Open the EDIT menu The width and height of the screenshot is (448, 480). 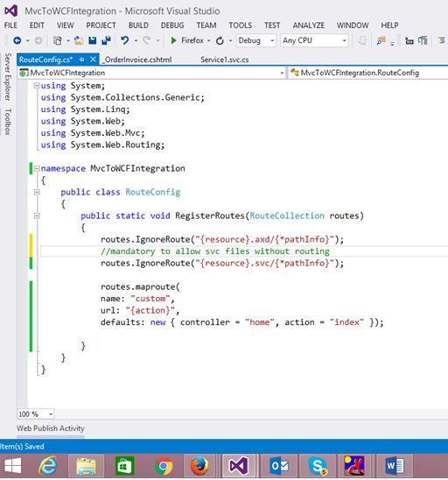(x=37, y=25)
